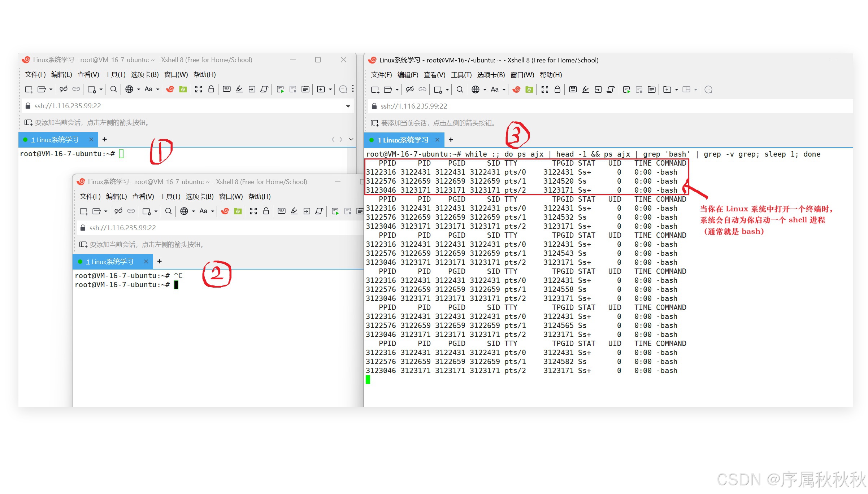The height and width of the screenshot is (494, 868).
Task: Expand the ssh address bar dropdown arrow
Action: tap(348, 106)
